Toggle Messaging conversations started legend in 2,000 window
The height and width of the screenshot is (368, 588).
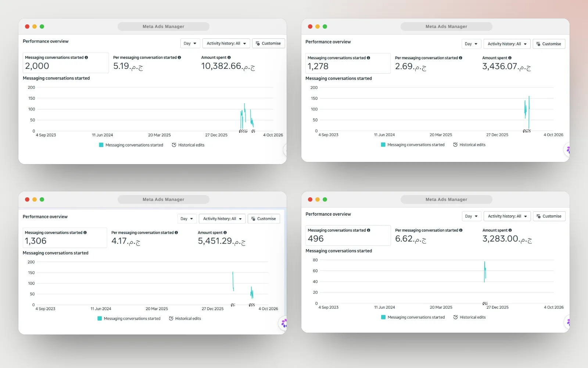(x=131, y=145)
